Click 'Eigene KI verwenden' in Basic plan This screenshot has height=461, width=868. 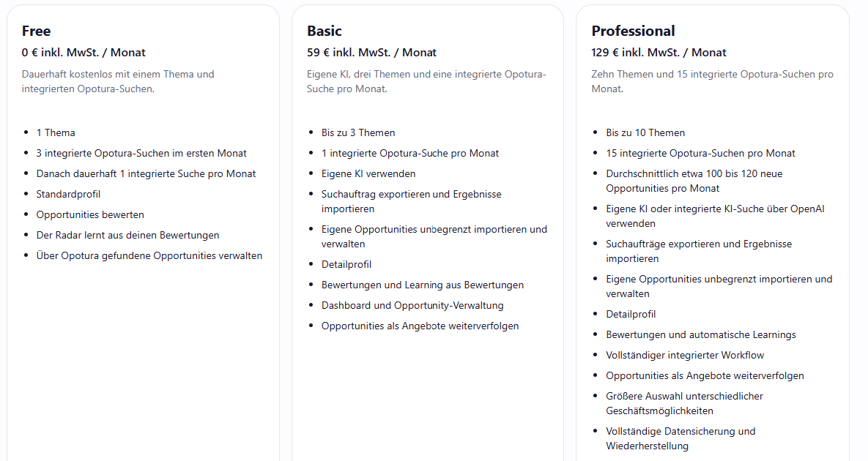[368, 173]
